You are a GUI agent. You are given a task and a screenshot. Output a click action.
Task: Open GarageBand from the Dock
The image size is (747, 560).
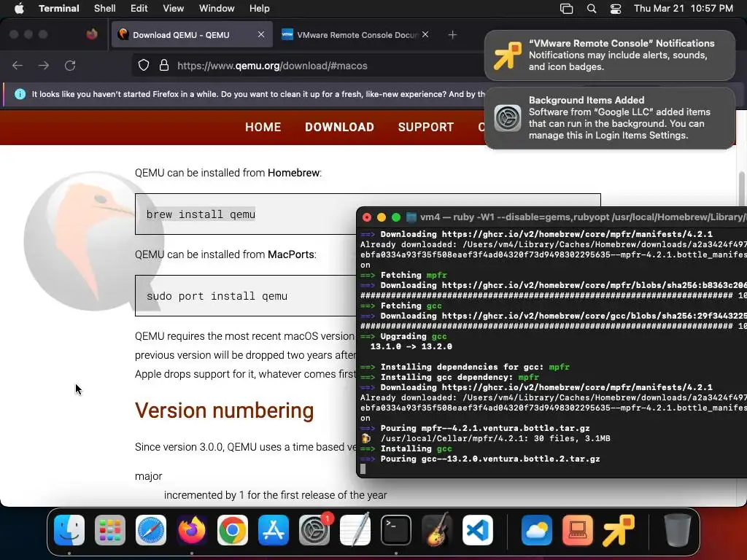(x=437, y=530)
